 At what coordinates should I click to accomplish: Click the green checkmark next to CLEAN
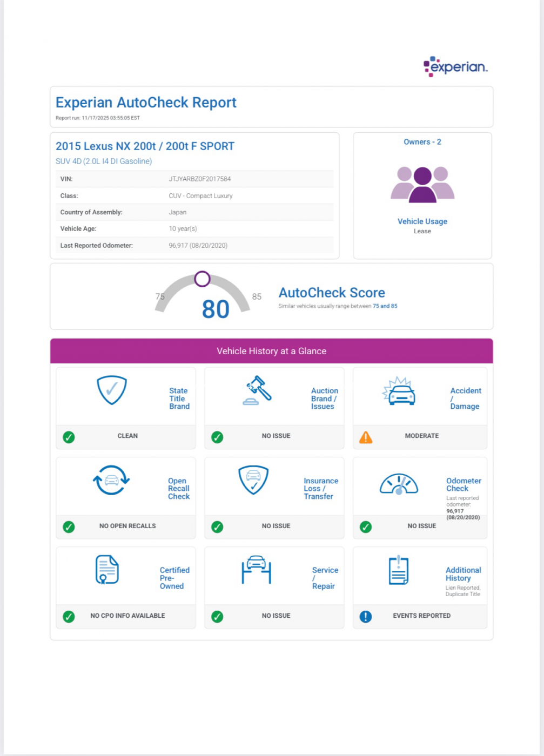(69, 437)
